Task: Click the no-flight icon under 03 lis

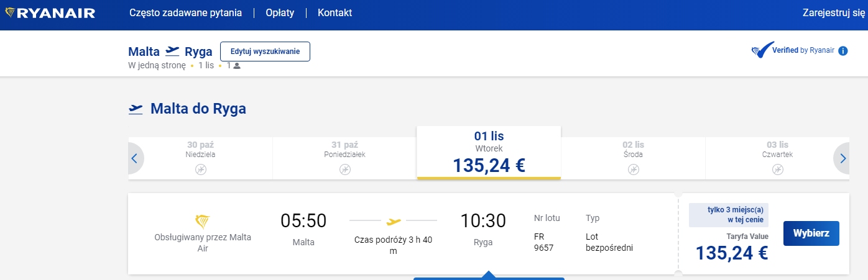Action: coord(777,169)
